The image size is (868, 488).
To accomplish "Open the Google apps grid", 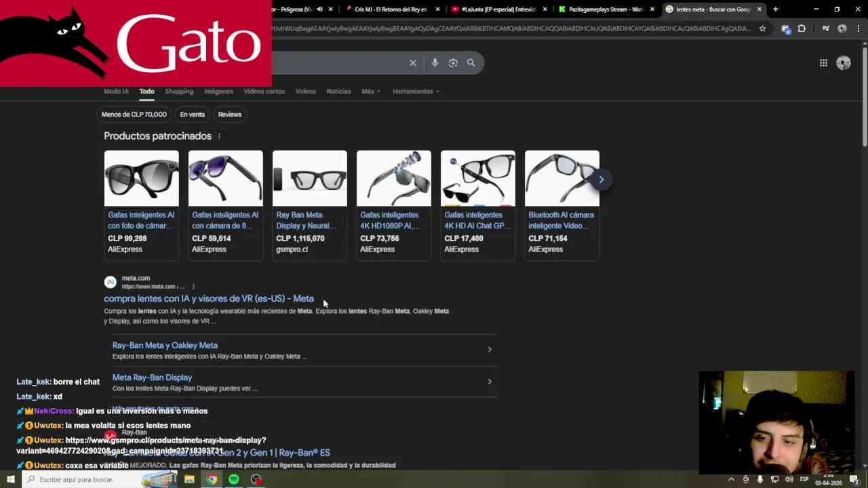I will pyautogui.click(x=823, y=63).
